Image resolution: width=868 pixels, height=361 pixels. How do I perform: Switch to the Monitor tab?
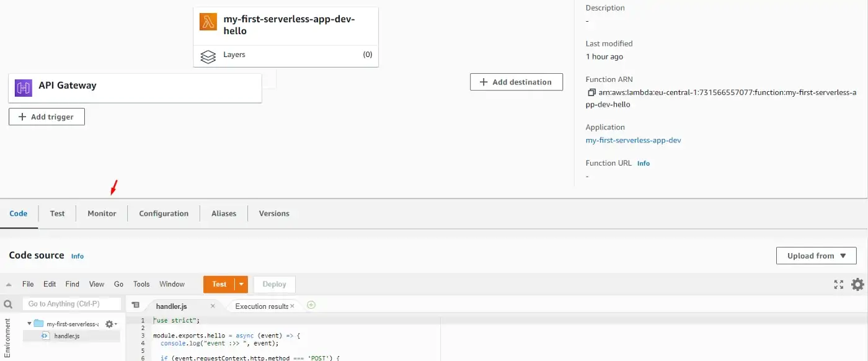click(102, 213)
